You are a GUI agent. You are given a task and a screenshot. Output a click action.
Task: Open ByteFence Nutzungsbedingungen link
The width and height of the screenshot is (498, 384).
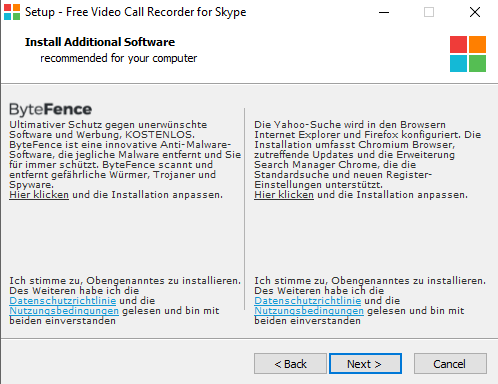click(x=64, y=311)
